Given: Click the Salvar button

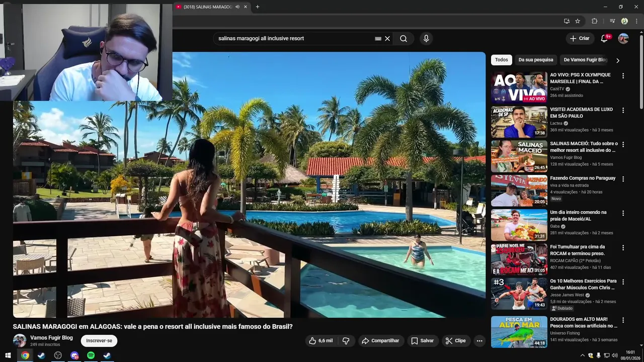Looking at the screenshot, I should (x=422, y=341).
